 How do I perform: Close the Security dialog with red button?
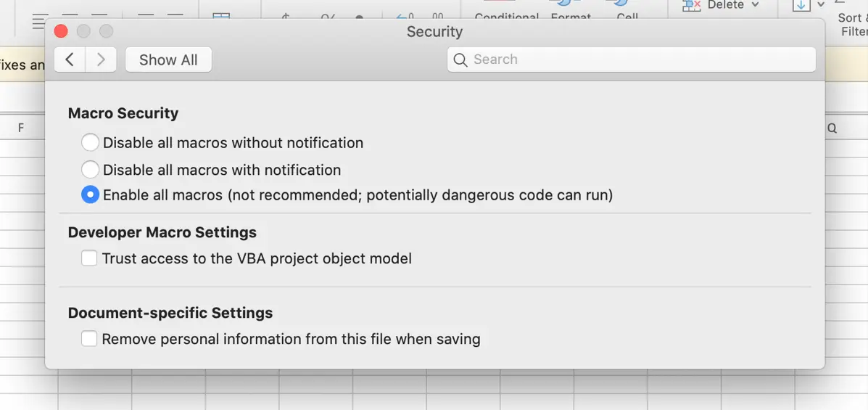tap(61, 31)
